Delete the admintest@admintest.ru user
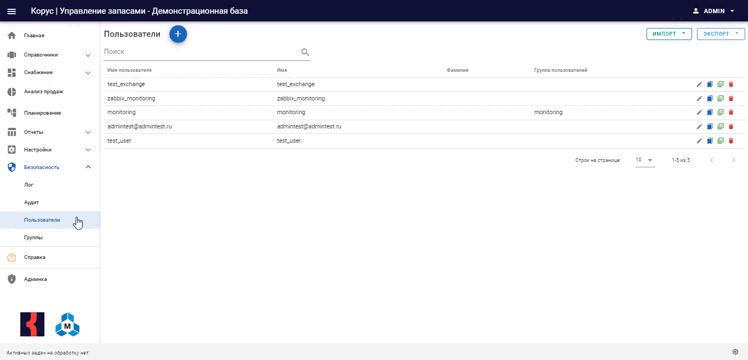This screenshot has height=360, width=748. [x=731, y=127]
